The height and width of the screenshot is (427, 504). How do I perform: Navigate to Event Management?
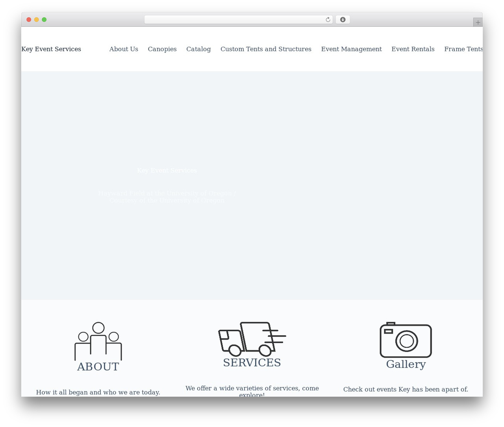tap(351, 49)
